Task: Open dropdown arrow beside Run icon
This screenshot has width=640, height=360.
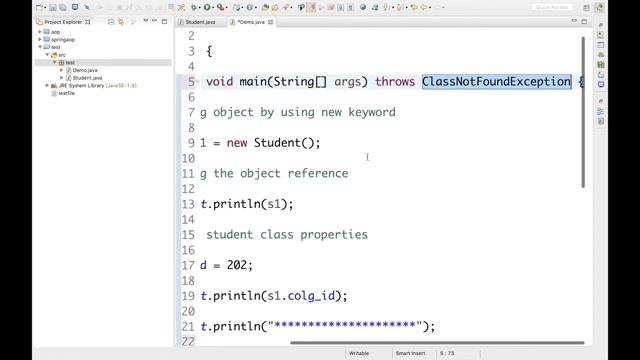Action: pyautogui.click(x=213, y=7)
